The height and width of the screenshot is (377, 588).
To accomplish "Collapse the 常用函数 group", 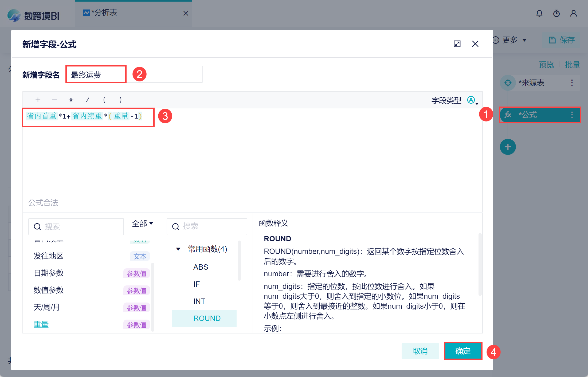I will coord(178,249).
